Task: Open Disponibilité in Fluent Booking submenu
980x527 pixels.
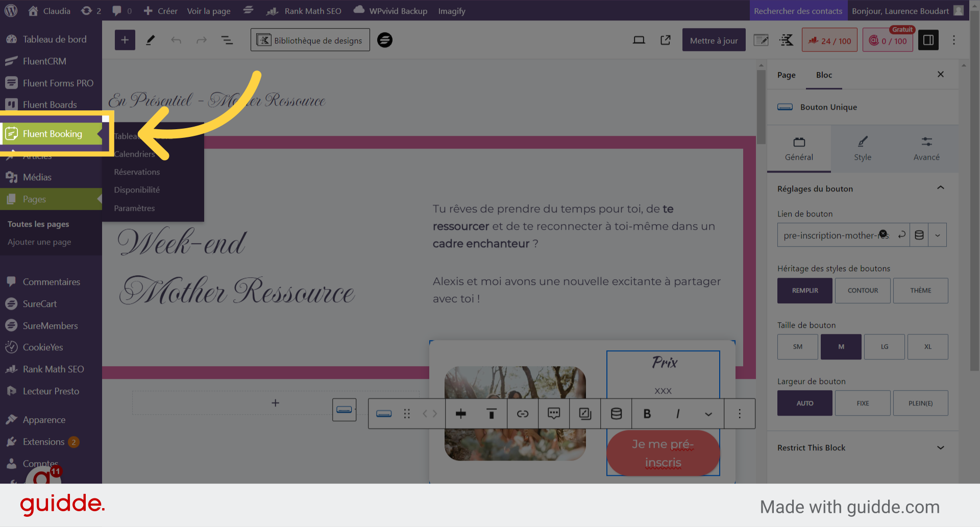Action: click(x=137, y=190)
